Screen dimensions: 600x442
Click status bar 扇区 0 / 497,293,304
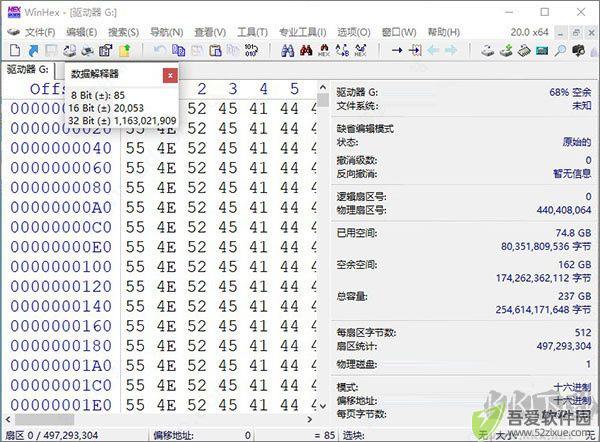pyautogui.click(x=51, y=435)
